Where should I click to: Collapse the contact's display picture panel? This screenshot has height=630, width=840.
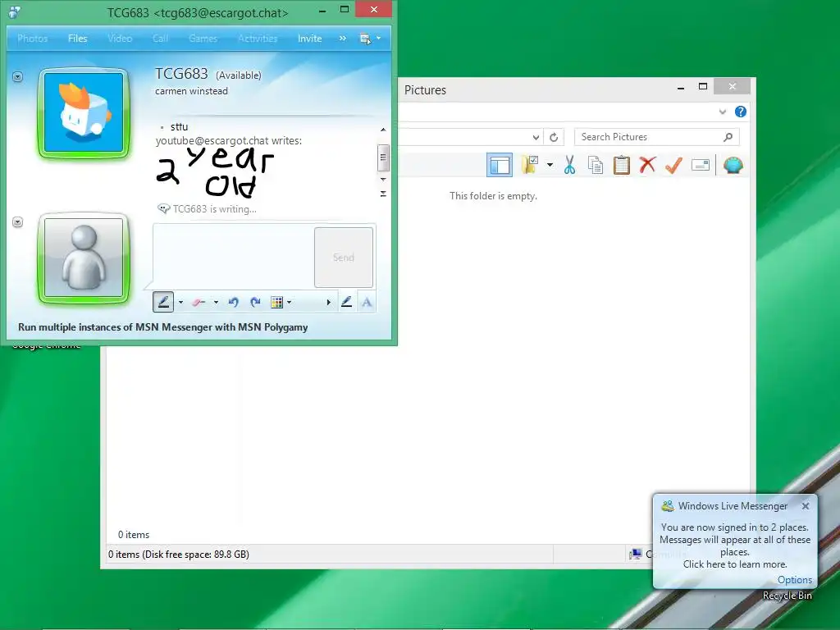(x=18, y=77)
